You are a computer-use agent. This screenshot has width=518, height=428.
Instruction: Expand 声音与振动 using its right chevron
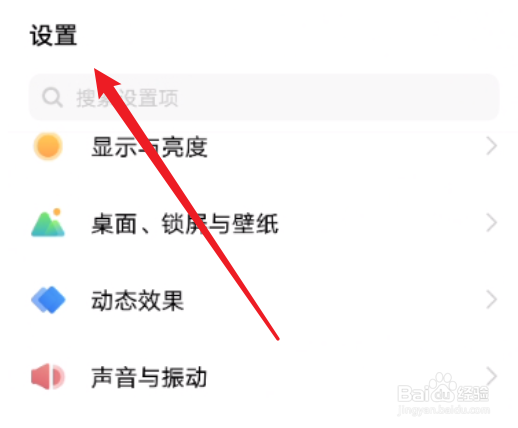[491, 376]
